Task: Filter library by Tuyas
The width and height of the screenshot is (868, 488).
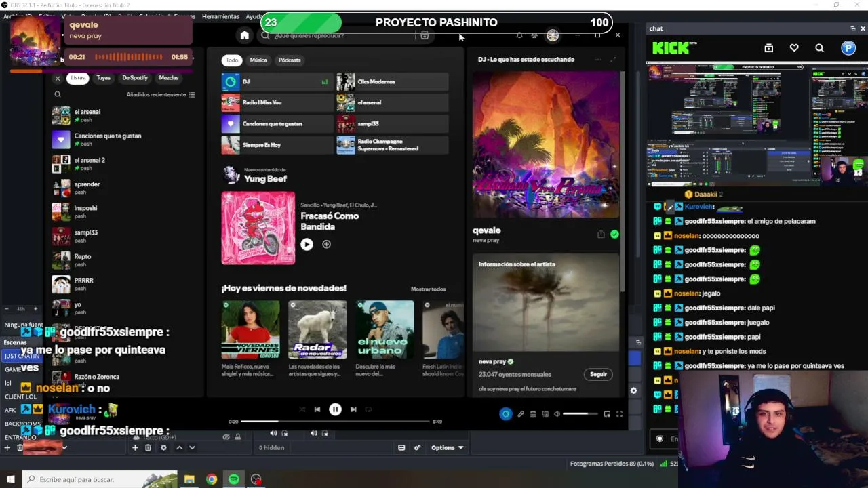Action: [103, 78]
